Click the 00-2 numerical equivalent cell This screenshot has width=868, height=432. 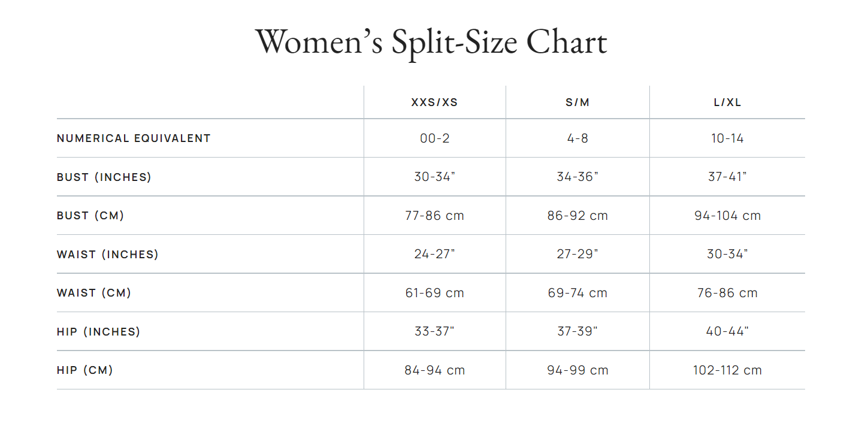pyautogui.click(x=434, y=138)
